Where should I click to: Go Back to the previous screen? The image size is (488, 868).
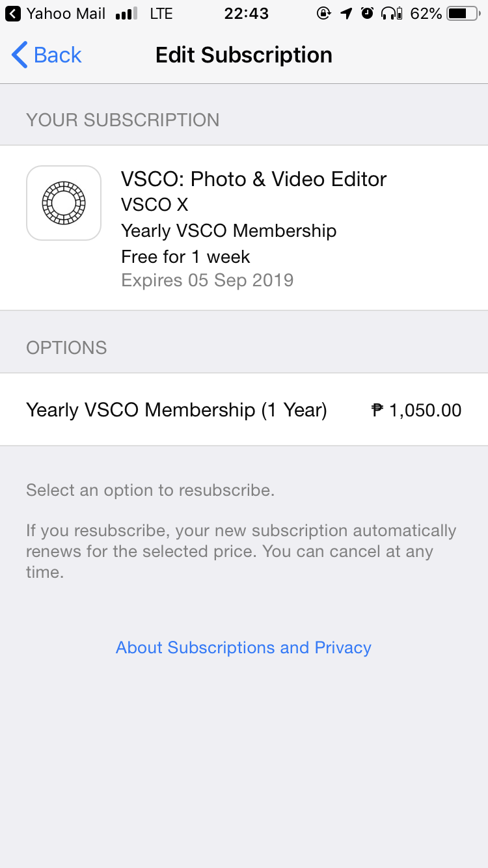point(57,55)
